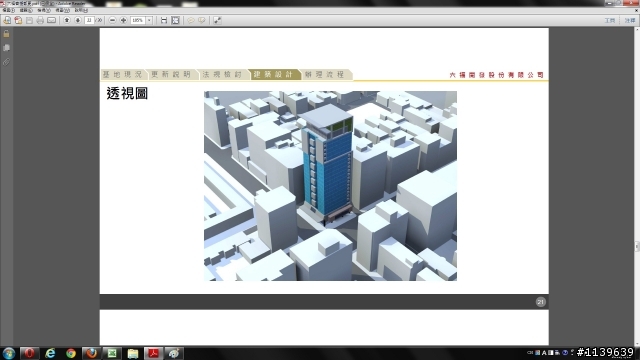Go to next page with the down arrow
Screen dimensions: 640x360
tap(78, 20)
